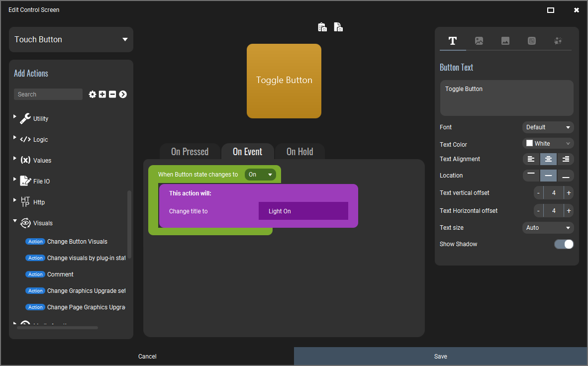Remove an action using the minus icon
The height and width of the screenshot is (366, 588).
112,94
